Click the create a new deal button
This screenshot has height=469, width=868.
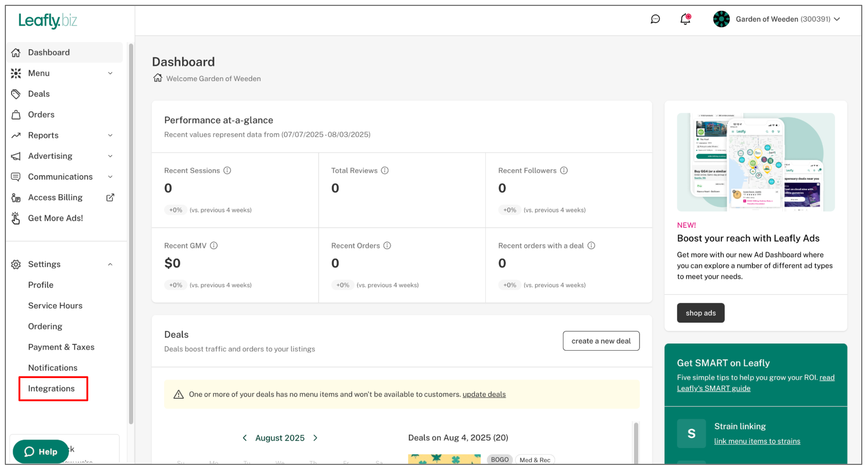(601, 341)
